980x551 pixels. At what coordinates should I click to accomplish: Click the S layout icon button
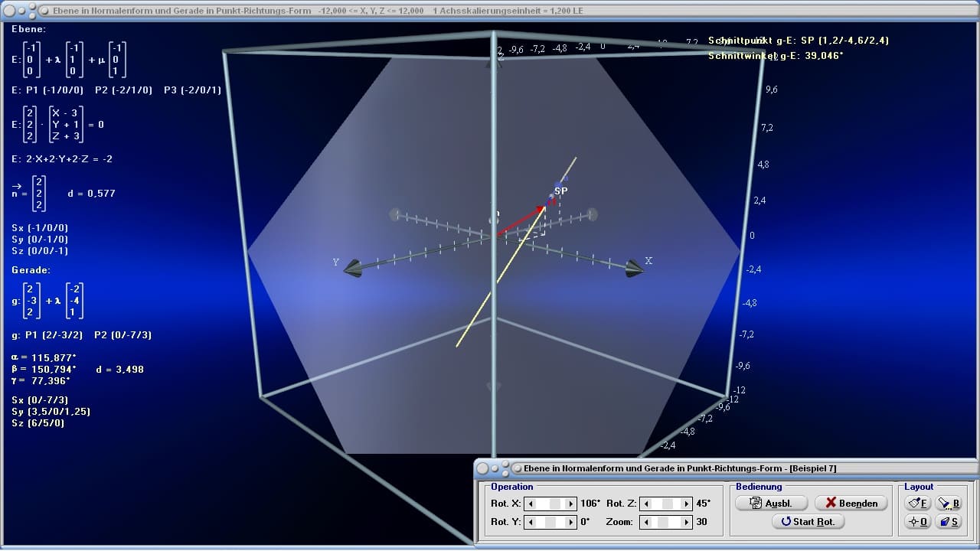tap(949, 521)
